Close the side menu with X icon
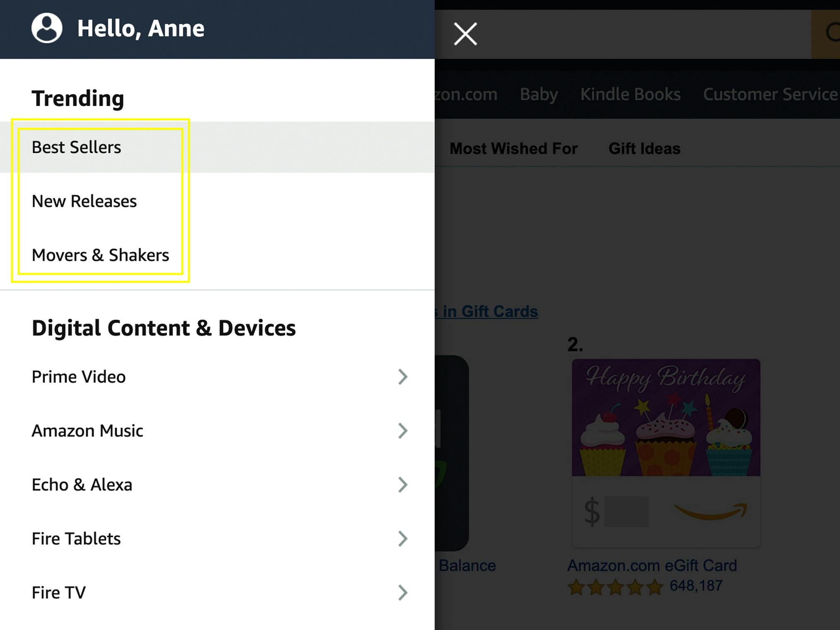Screen dimensions: 840x630 click(x=465, y=34)
